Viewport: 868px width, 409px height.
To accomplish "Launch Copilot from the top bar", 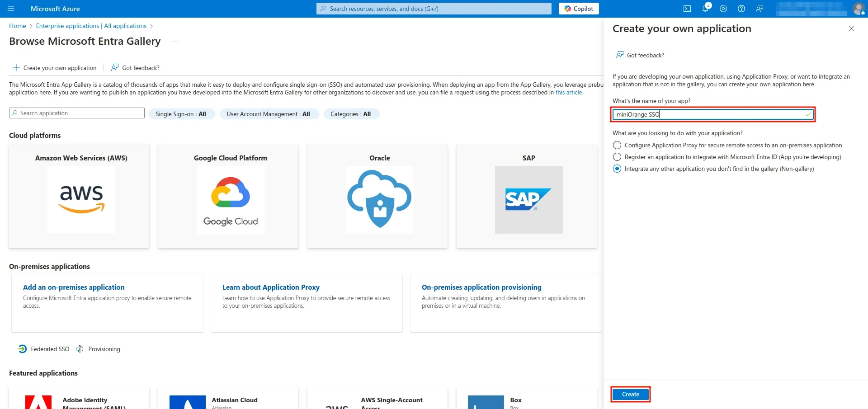I will [x=579, y=9].
